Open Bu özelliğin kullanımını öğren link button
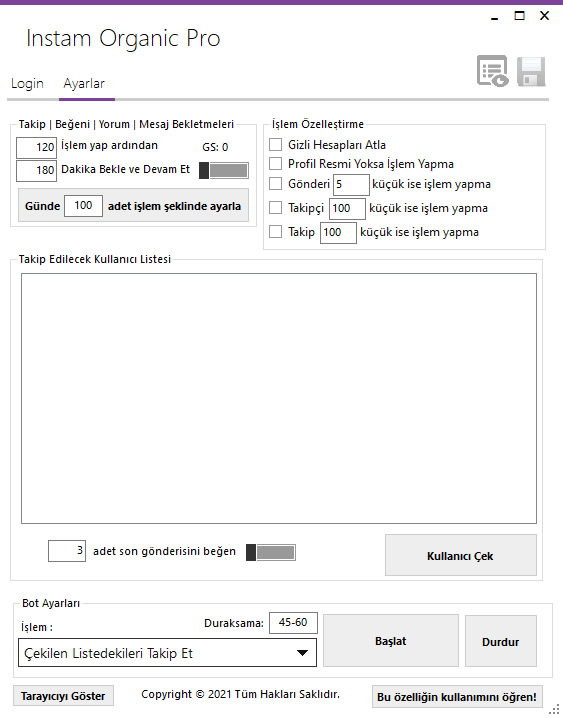This screenshot has height=718, width=563. (457, 696)
